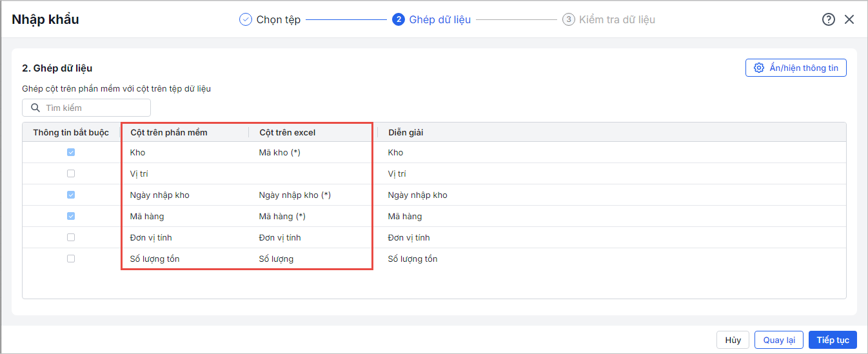This screenshot has width=868, height=354.
Task: Open the help question mark icon
Action: pyautogui.click(x=829, y=19)
